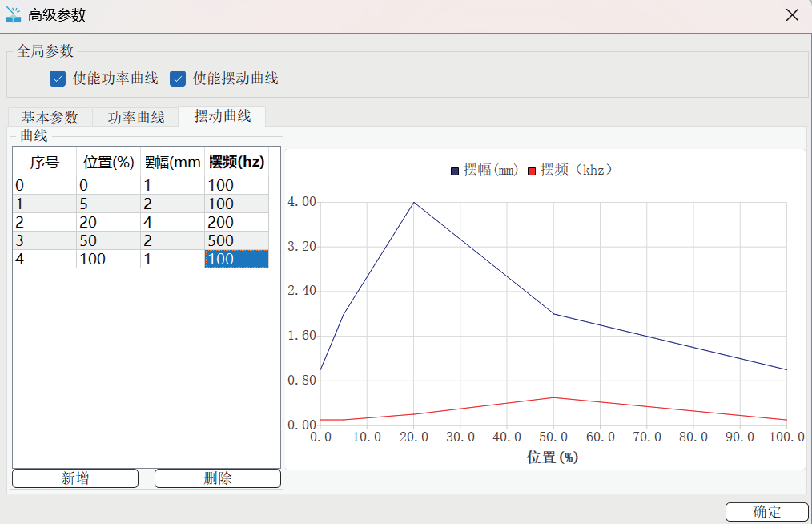Click the 摆频 cell showing 500
This screenshot has width=812, height=524.
click(x=236, y=240)
